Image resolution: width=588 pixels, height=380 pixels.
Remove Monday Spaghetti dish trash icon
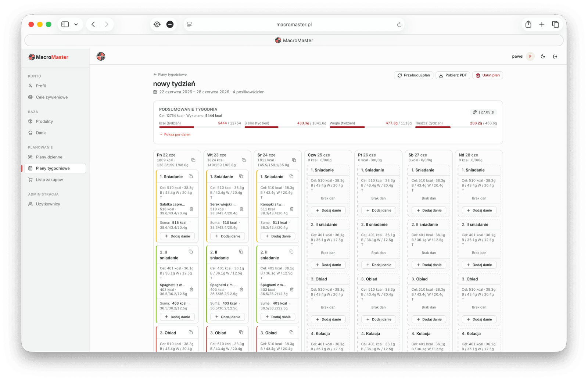191,290
